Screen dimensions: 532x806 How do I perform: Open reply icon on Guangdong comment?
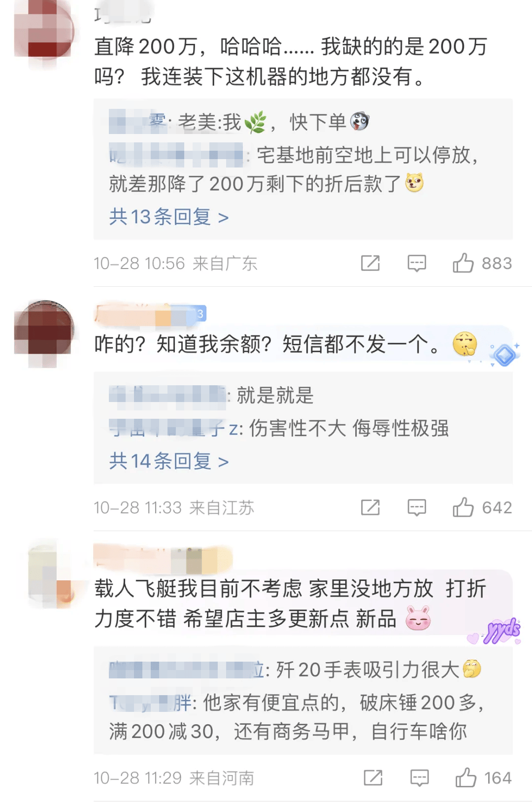click(417, 263)
